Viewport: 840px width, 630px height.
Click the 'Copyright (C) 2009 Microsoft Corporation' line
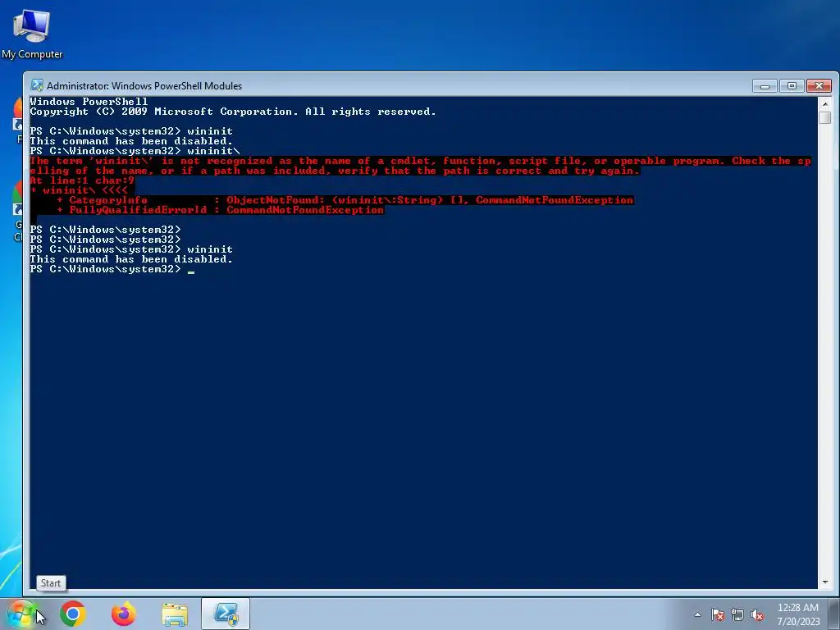click(232, 112)
